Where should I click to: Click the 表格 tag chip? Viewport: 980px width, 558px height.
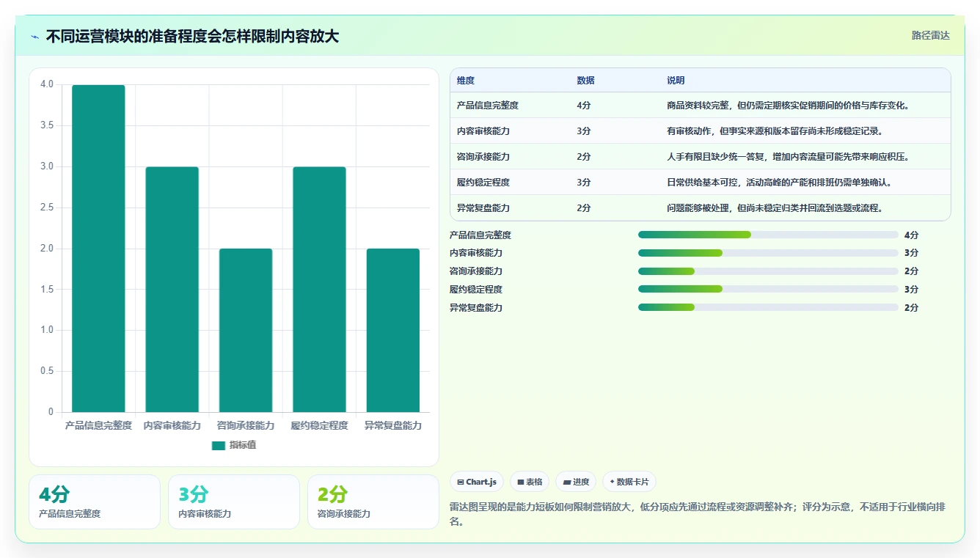click(530, 482)
